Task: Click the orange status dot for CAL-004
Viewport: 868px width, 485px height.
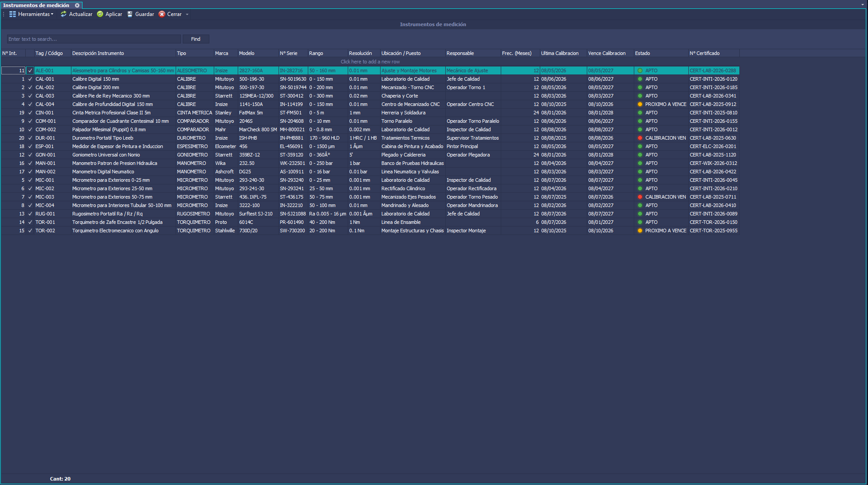Action: pos(640,104)
